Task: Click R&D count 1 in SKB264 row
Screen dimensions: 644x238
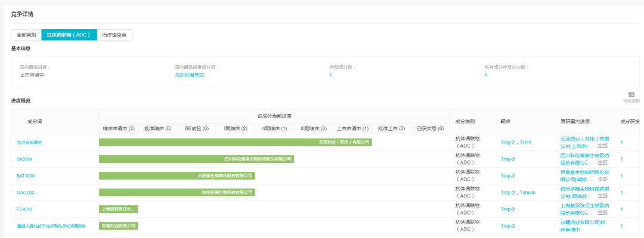Action: click(622, 159)
